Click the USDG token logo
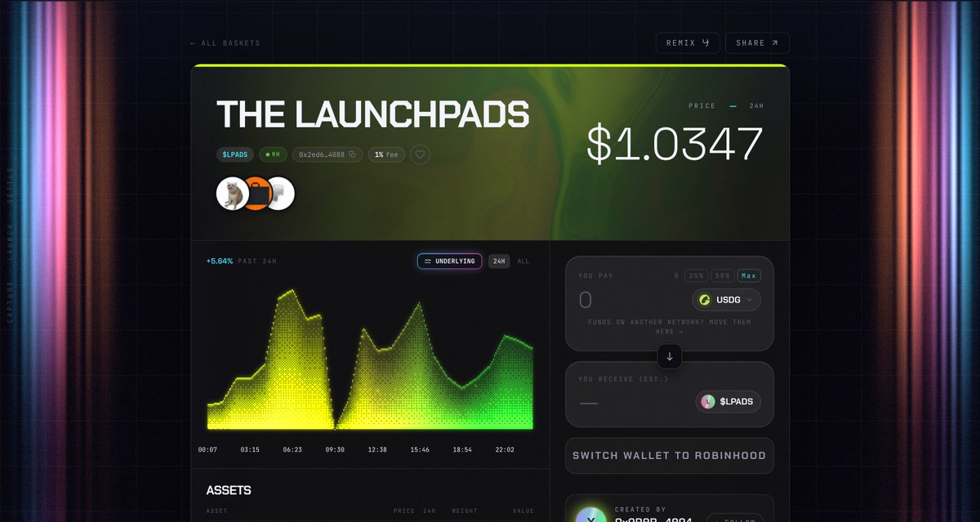Viewport: 980px width, 522px height. pyautogui.click(x=705, y=300)
